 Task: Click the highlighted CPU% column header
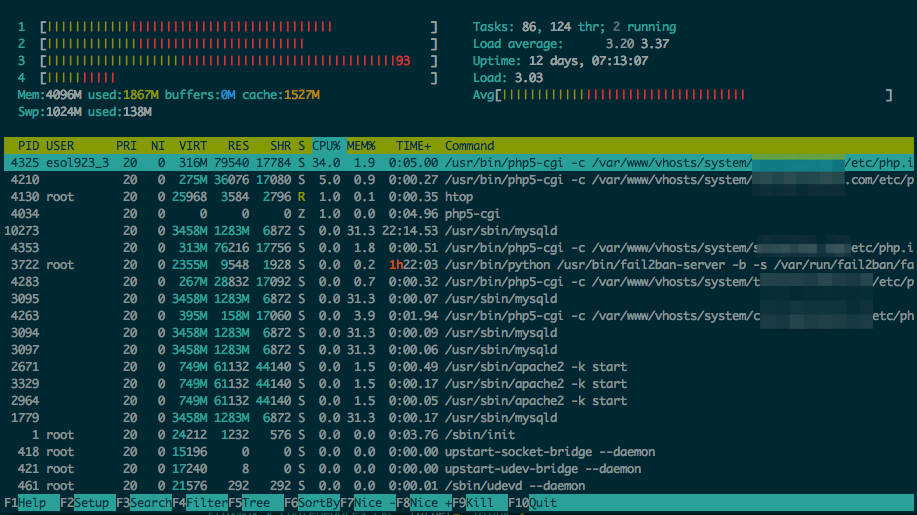pos(326,146)
